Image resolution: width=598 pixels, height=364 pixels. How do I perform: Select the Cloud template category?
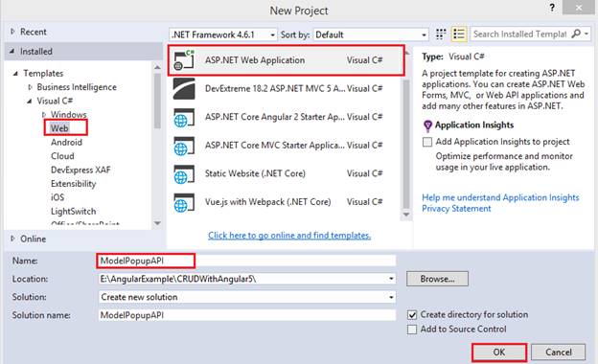tap(62, 156)
